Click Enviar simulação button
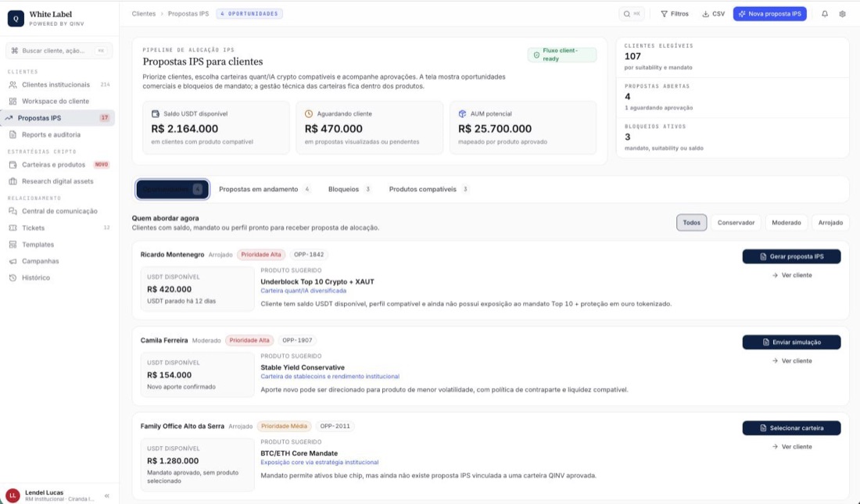This screenshot has width=860, height=504. click(x=791, y=342)
